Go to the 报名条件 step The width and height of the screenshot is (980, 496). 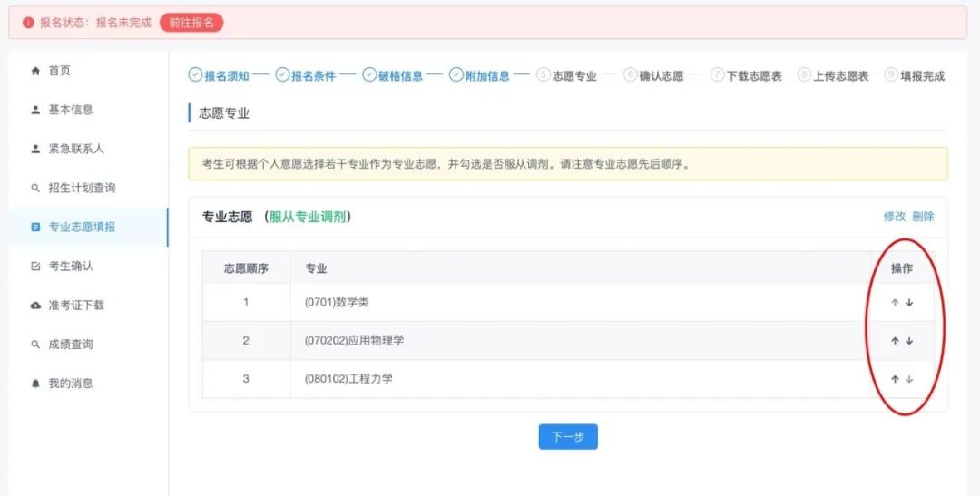coord(313,75)
